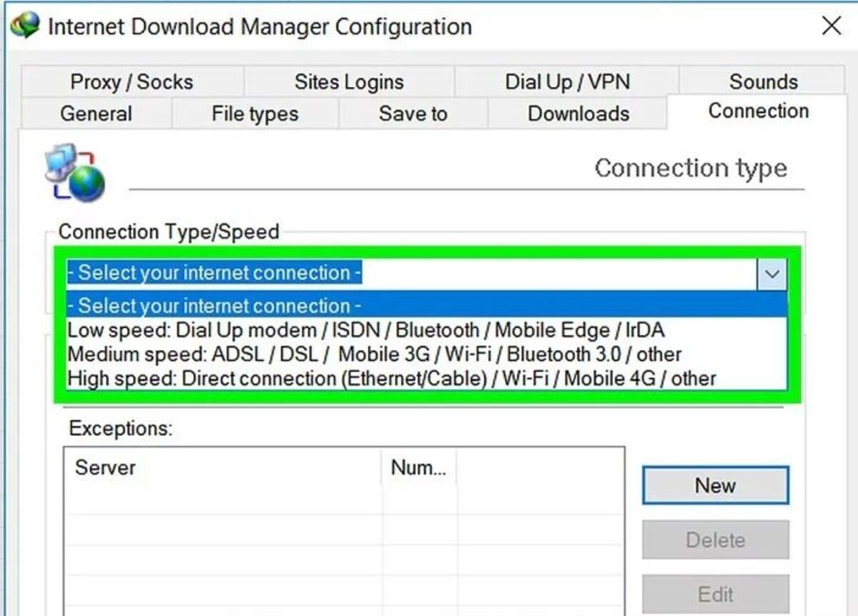Open the Proxy / Socks tab

pos(132,81)
